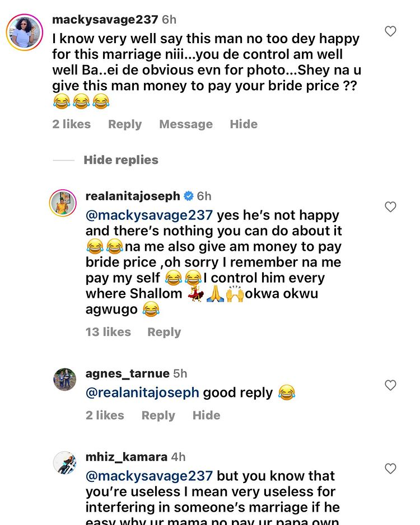Hide mackysavage237's comment
Viewport: 420px width, 525px height.
point(244,124)
